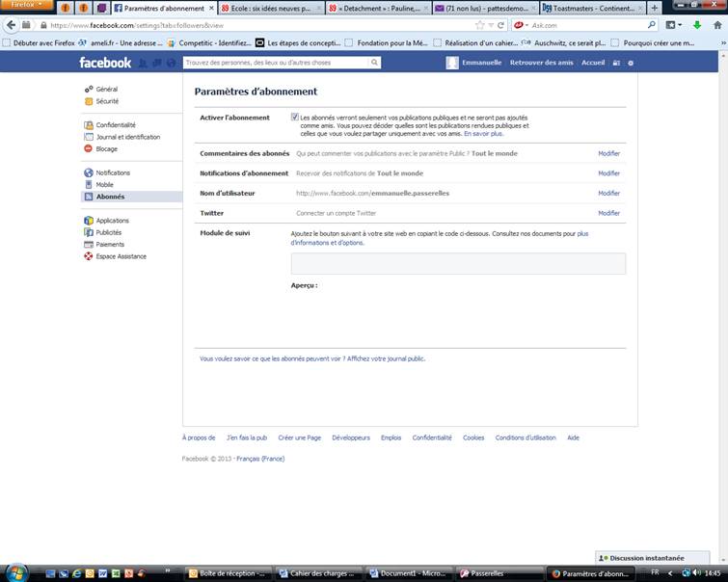Screen dimensions: 728x582
Task: Open the Firefox menu button
Action: click(26, 5)
